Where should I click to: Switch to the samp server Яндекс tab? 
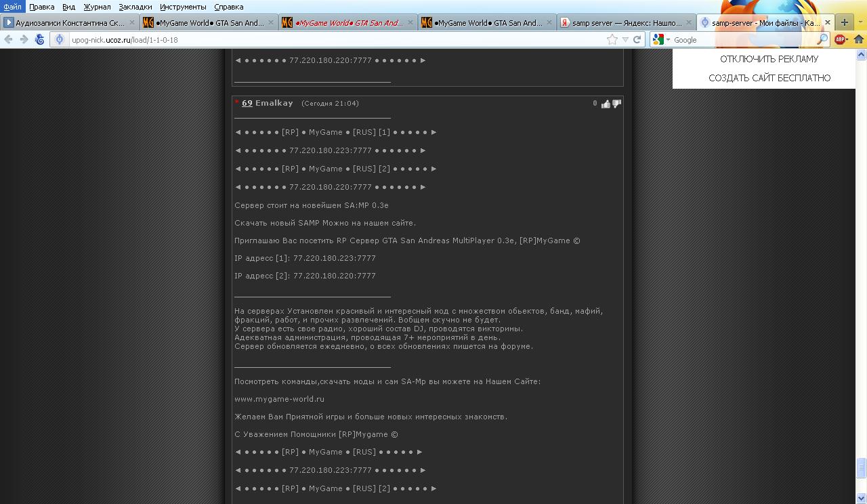626,22
